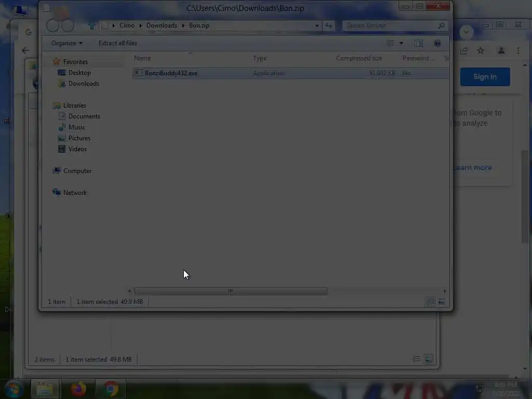Click Sign in button in Chrome
Image resolution: width=532 pixels, height=399 pixels.
[485, 77]
